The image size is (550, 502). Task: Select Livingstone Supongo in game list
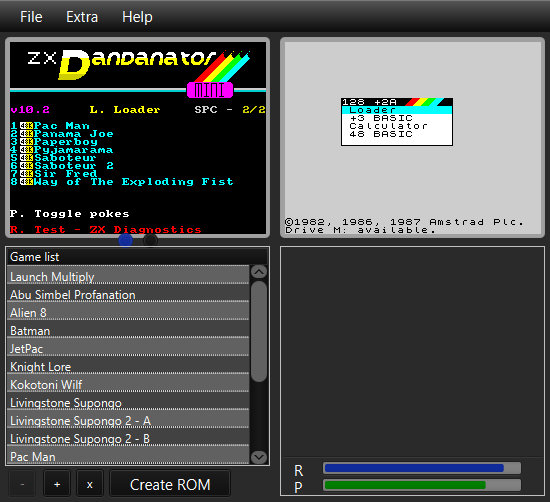[128, 401]
